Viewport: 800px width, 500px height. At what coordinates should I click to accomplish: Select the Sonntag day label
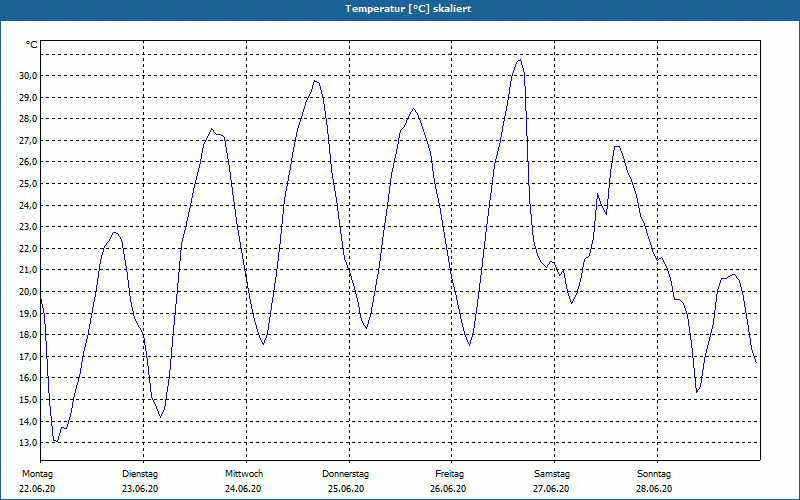click(654, 474)
